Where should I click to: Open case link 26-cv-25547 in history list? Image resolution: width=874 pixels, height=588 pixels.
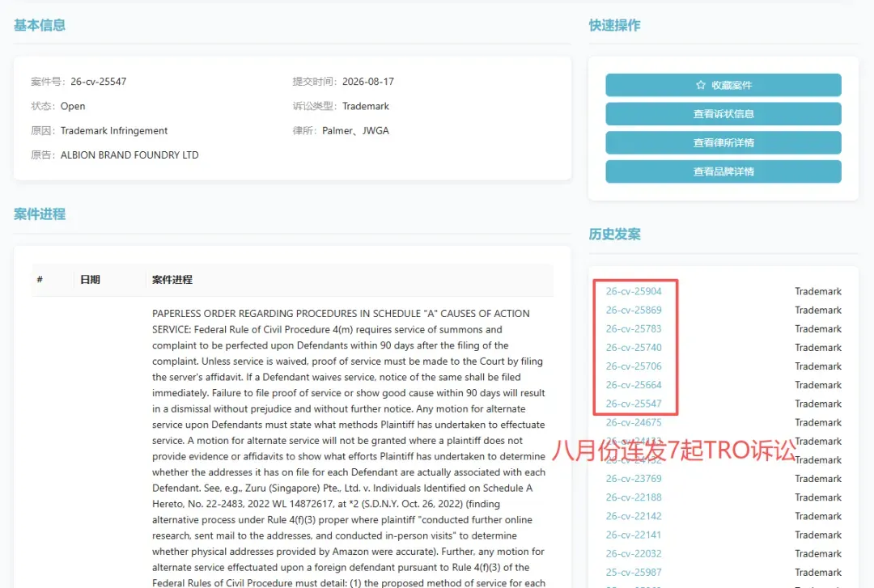click(634, 404)
